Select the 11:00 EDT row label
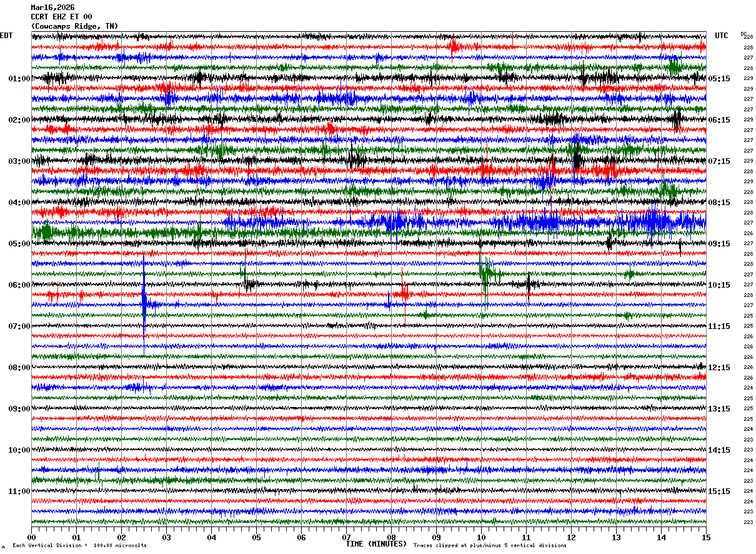The image size is (756, 554). (19, 491)
